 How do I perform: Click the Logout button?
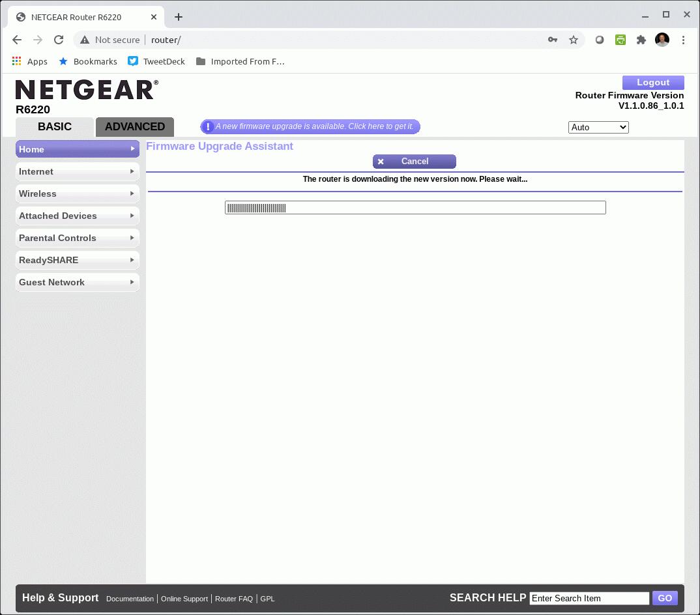tap(653, 83)
